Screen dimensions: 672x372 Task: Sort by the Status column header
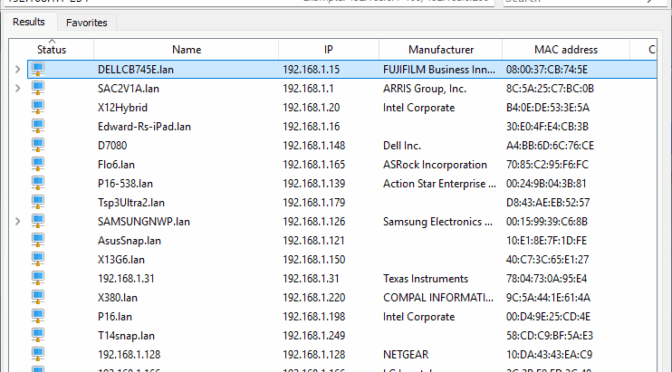[x=51, y=50]
